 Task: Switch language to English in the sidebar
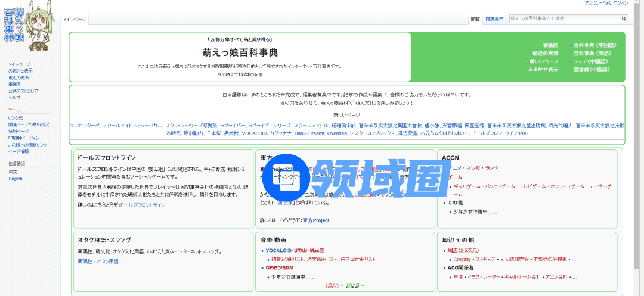(15, 179)
